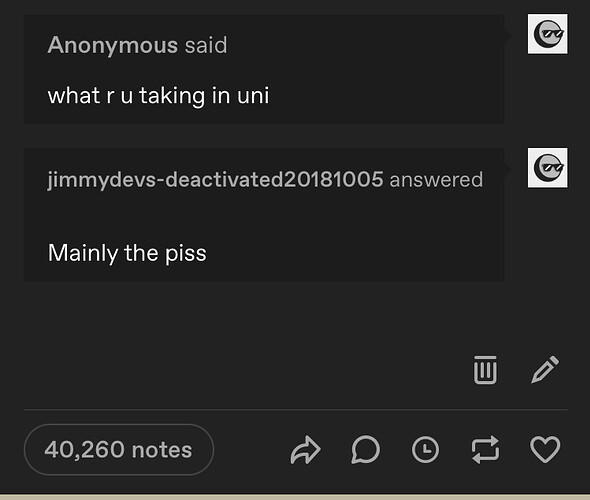Edit the post using the pencil icon

pos(545,369)
